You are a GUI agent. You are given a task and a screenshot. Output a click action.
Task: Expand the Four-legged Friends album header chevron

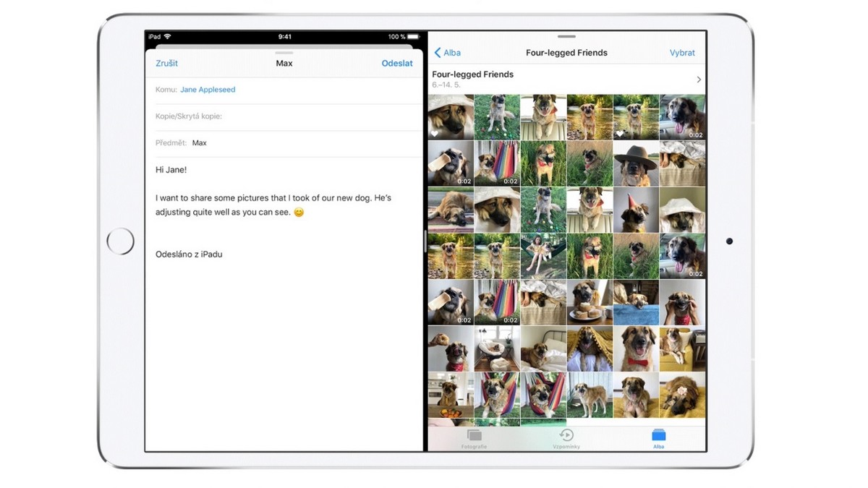click(x=699, y=80)
